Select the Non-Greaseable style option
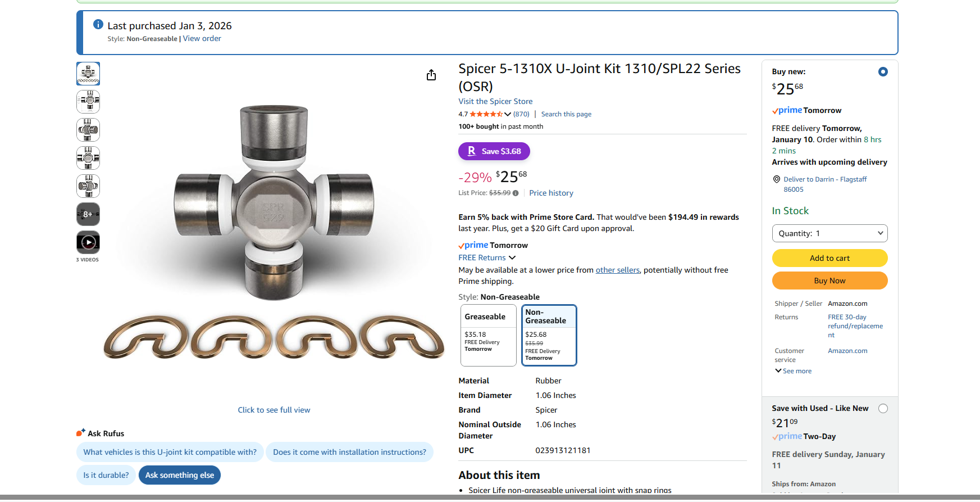The image size is (980, 502). click(549, 335)
